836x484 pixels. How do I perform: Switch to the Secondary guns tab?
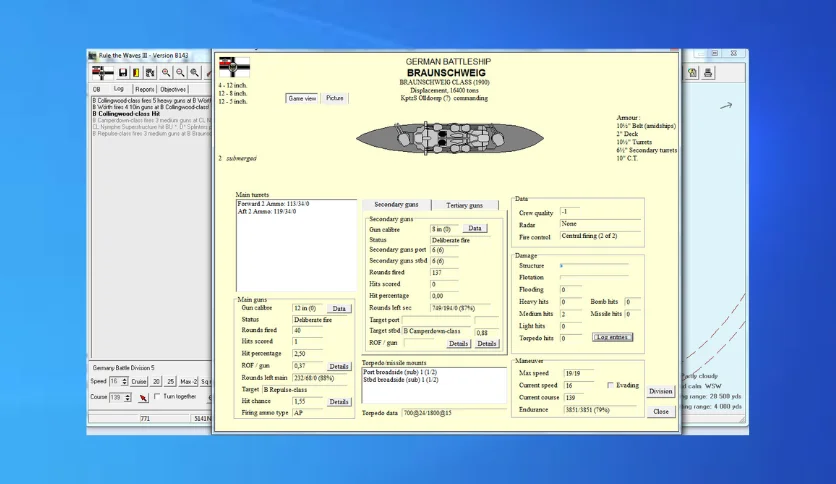tap(396, 205)
